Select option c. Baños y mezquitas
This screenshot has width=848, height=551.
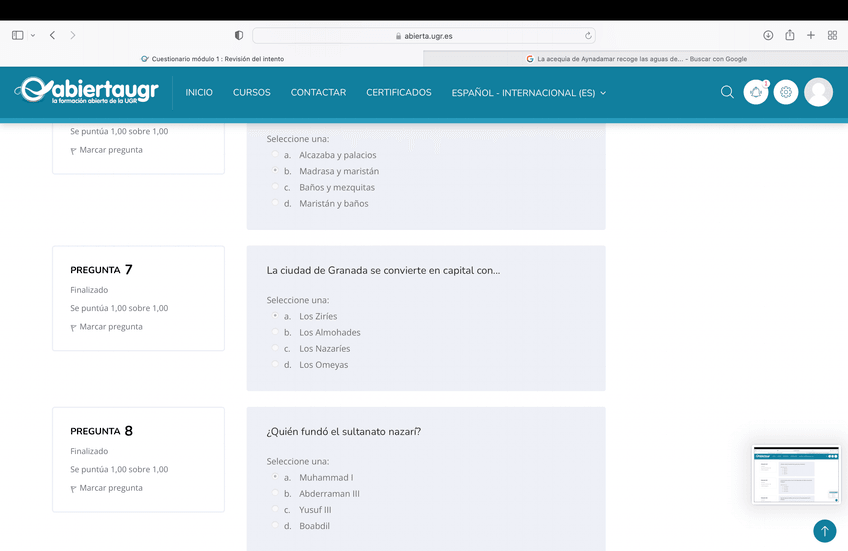tap(275, 187)
